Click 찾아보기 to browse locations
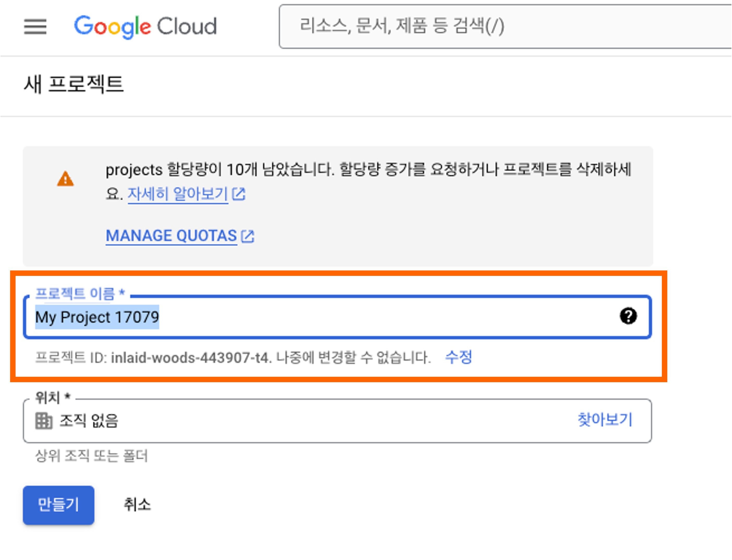This screenshot has width=732, height=560. pyautogui.click(x=605, y=420)
